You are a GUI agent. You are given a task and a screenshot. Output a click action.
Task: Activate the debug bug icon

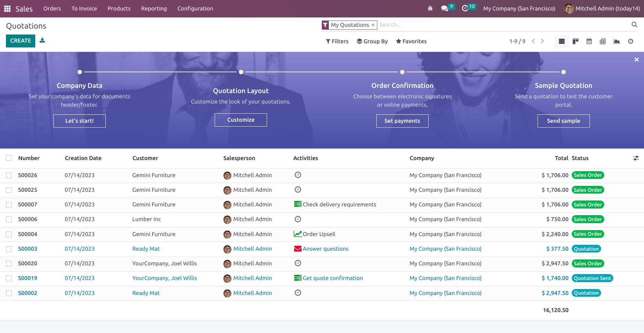430,8
